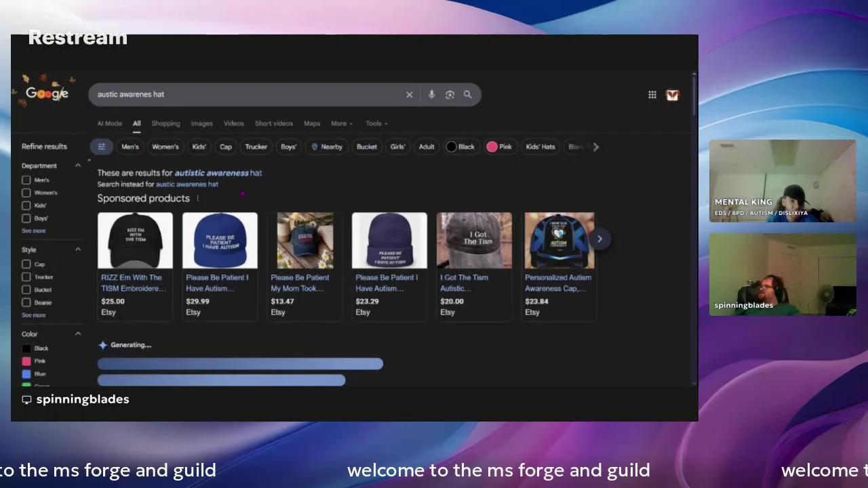
Task: Enable the Beanie style checkbox
Action: coord(26,302)
